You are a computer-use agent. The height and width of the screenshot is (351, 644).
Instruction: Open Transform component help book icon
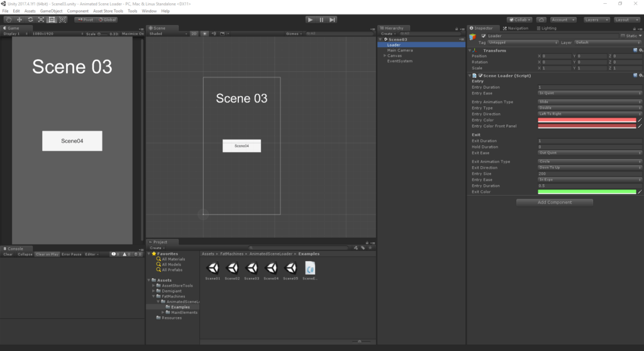pos(635,50)
